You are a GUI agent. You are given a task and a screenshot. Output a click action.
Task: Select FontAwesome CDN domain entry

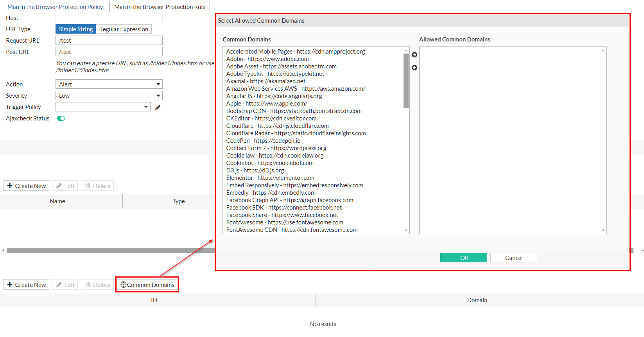tap(292, 230)
